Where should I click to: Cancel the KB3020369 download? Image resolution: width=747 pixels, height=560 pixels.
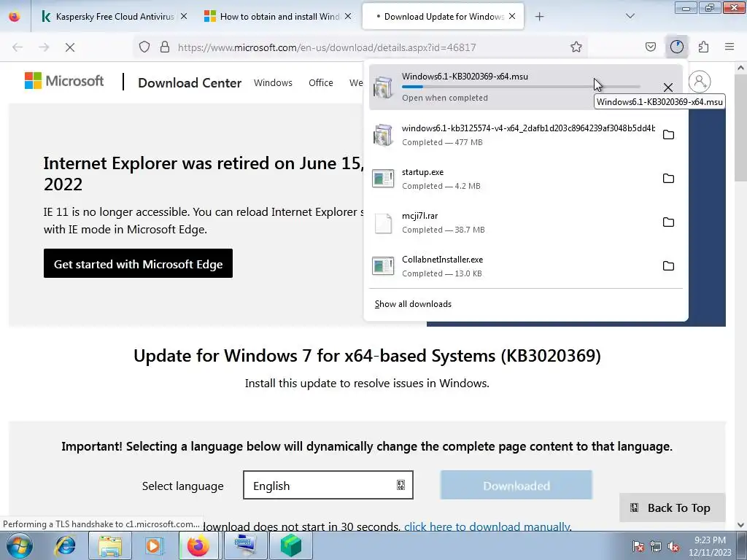[668, 87]
